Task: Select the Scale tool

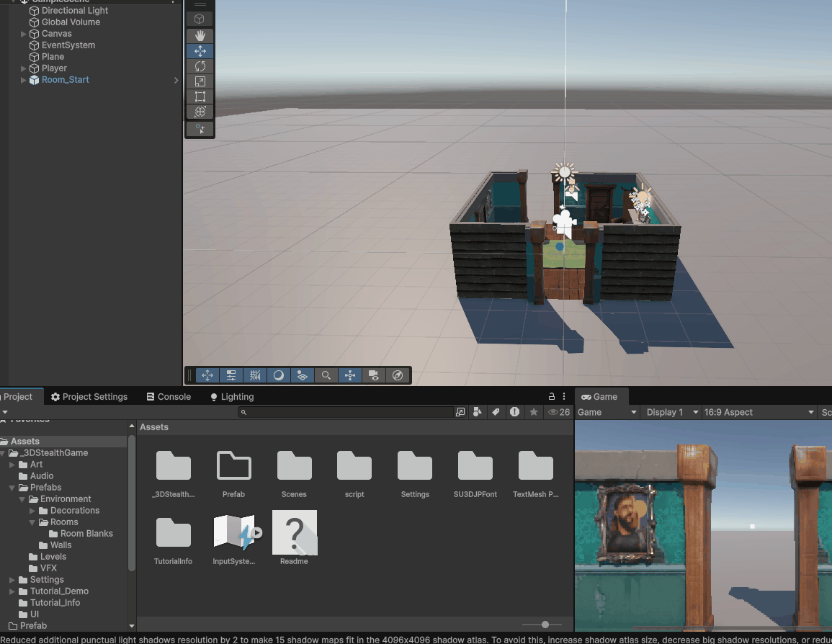Action: click(200, 81)
